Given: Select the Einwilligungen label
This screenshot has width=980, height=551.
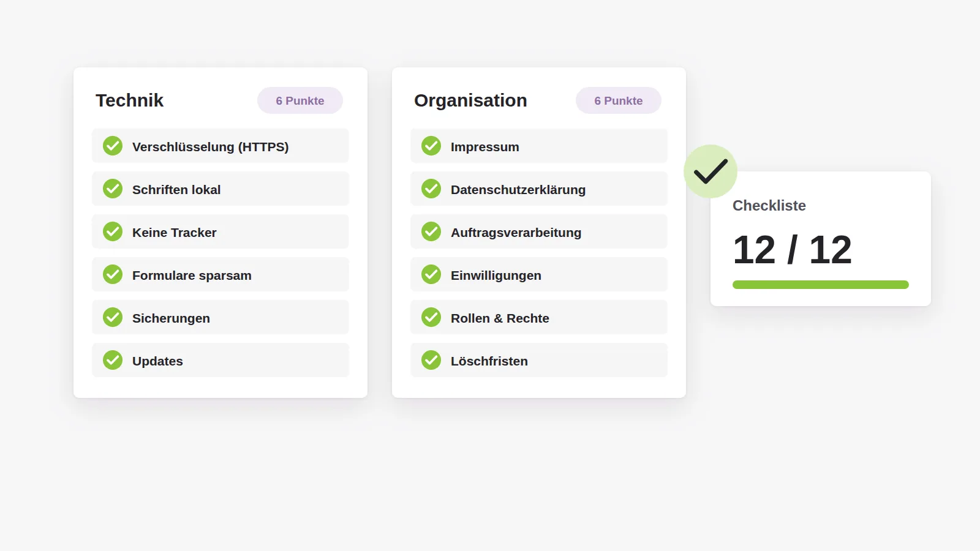Looking at the screenshot, I should (x=496, y=275).
